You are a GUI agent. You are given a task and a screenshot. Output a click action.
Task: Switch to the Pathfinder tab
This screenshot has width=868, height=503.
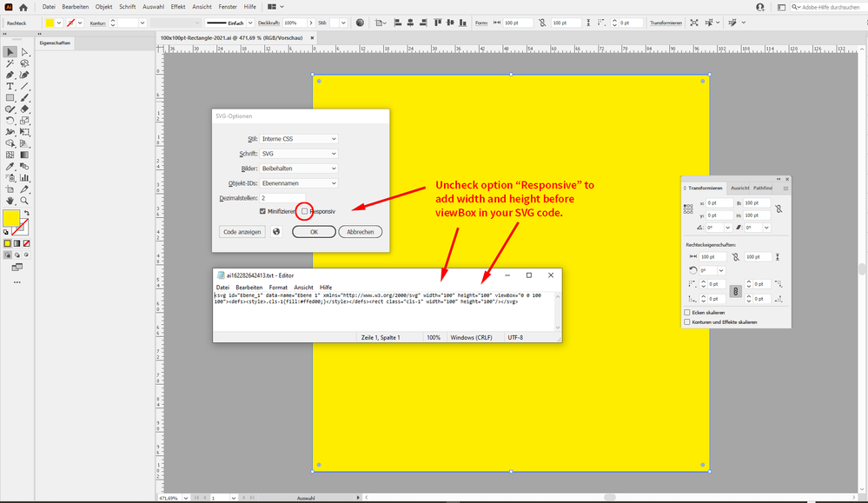pyautogui.click(x=762, y=188)
